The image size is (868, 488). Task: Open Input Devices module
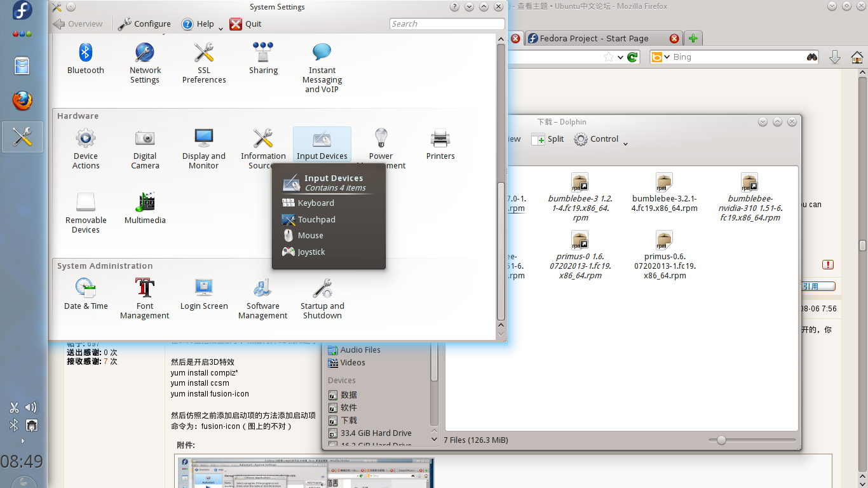pyautogui.click(x=322, y=145)
